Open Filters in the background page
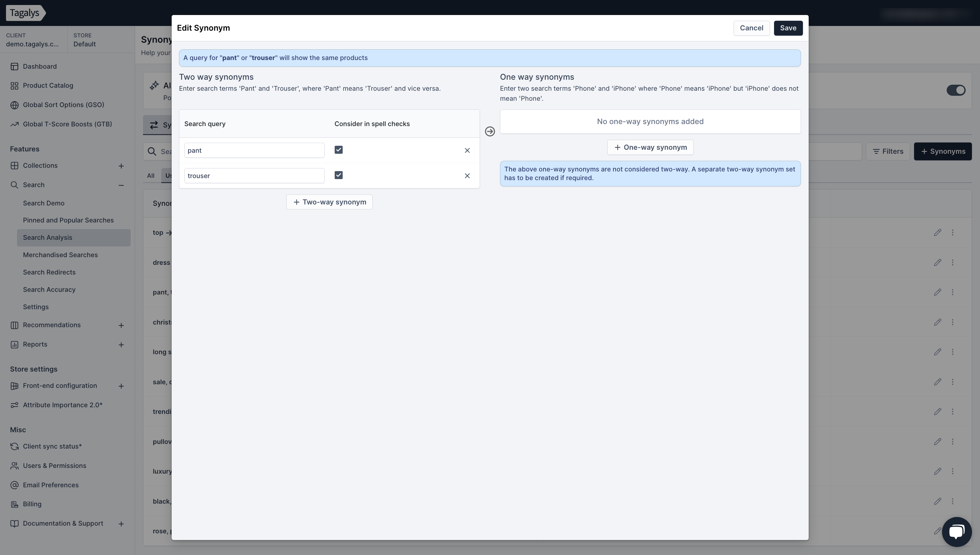Viewport: 980px width, 555px height. click(888, 152)
